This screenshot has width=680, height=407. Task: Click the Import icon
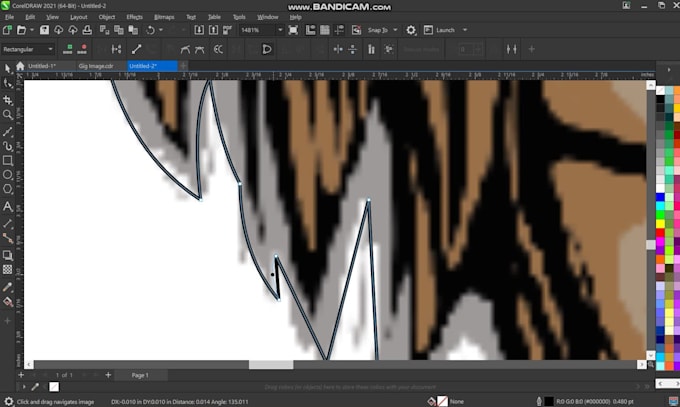[199, 30]
